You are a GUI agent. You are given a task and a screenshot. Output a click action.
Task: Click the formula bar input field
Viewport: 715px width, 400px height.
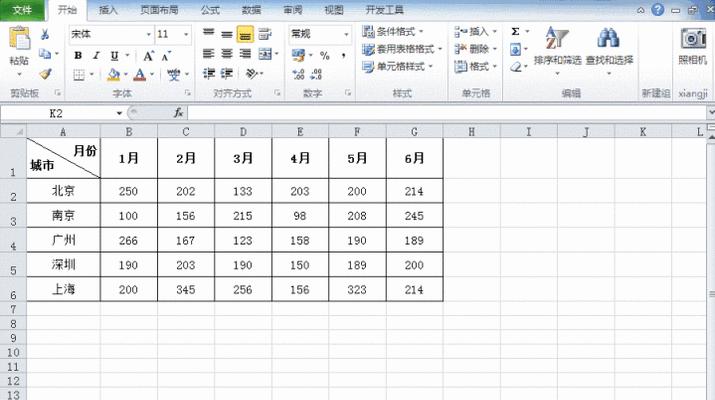click(x=447, y=113)
